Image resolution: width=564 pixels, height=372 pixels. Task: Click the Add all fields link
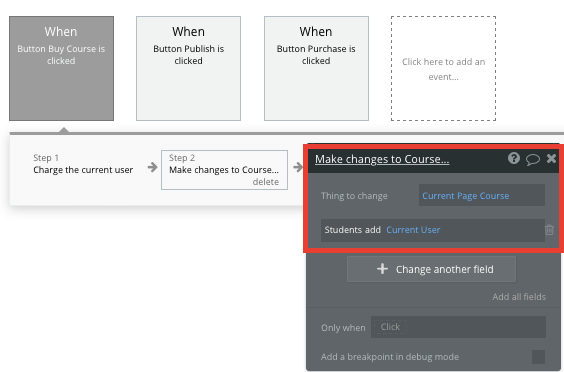pyautogui.click(x=519, y=297)
